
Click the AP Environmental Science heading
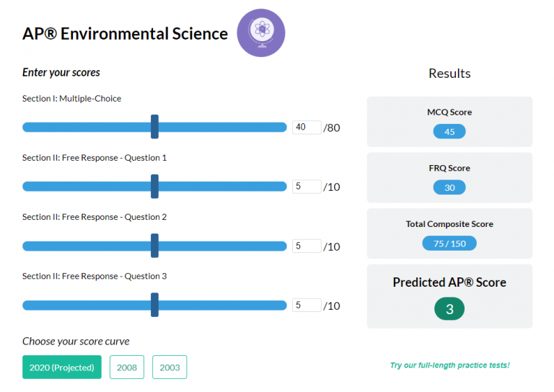pos(125,34)
